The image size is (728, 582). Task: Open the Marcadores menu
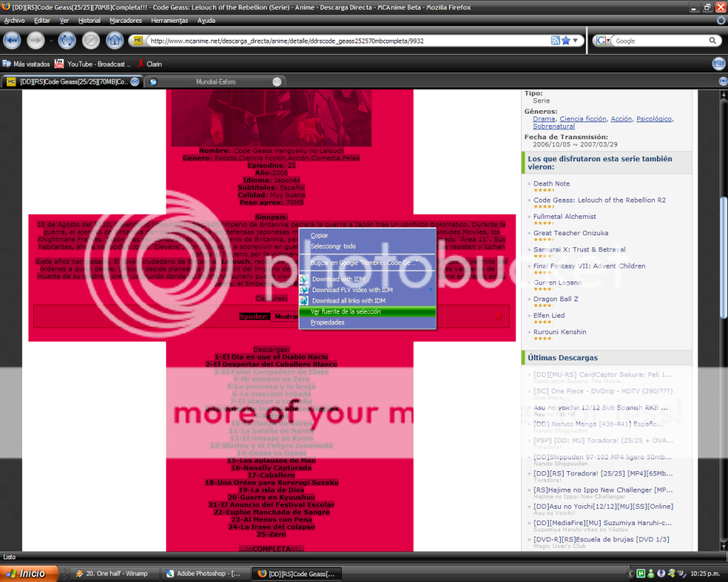tap(126, 21)
